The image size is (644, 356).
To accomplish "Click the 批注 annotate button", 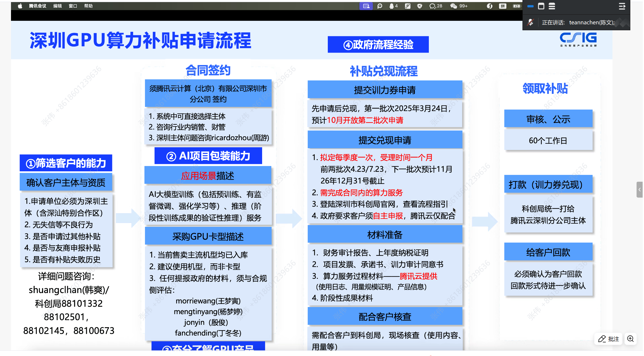I will tap(608, 339).
